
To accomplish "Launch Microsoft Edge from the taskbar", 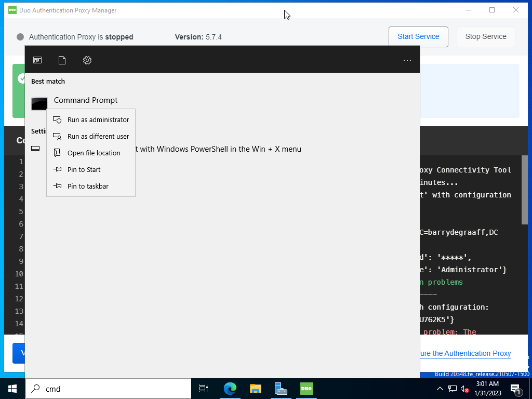I will pos(230,389).
